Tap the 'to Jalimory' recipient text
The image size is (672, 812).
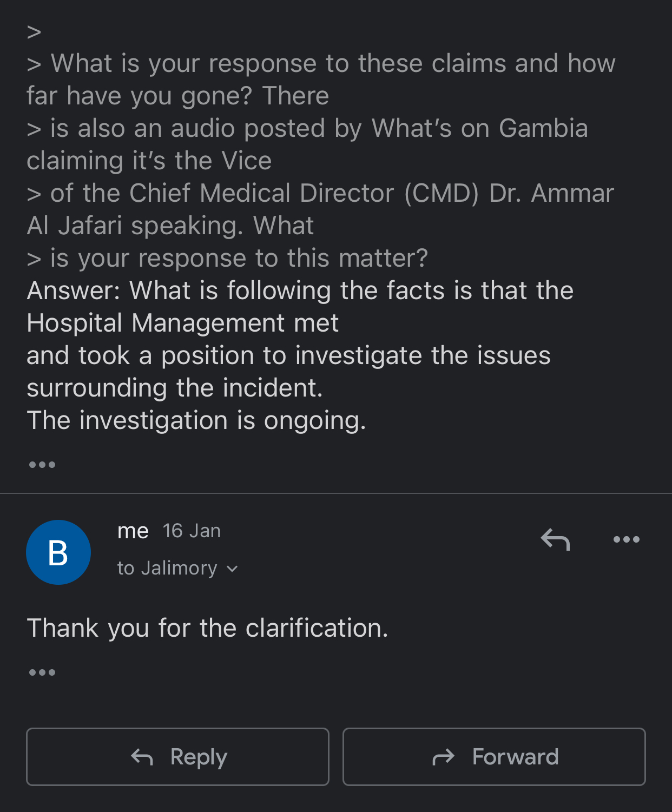coord(167,568)
